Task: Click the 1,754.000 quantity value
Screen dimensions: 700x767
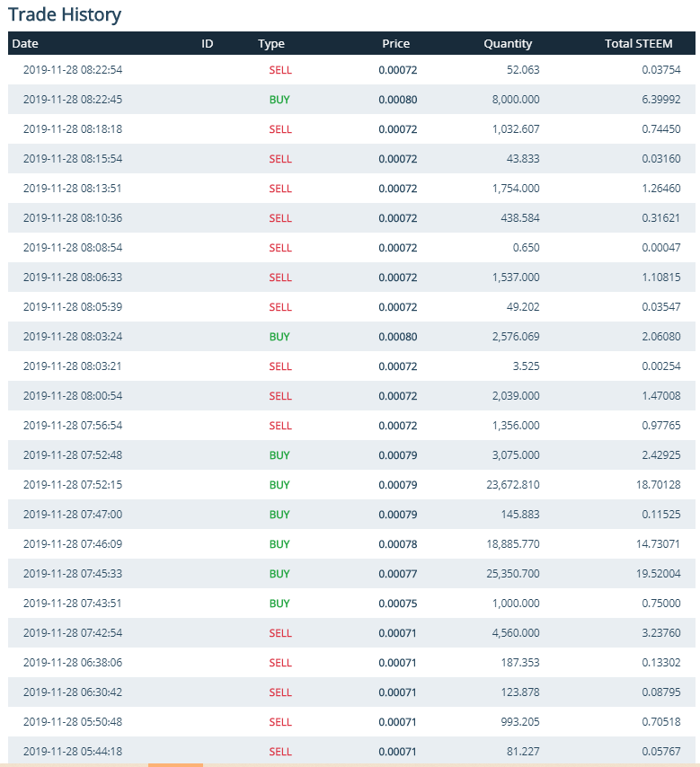Action: point(516,189)
